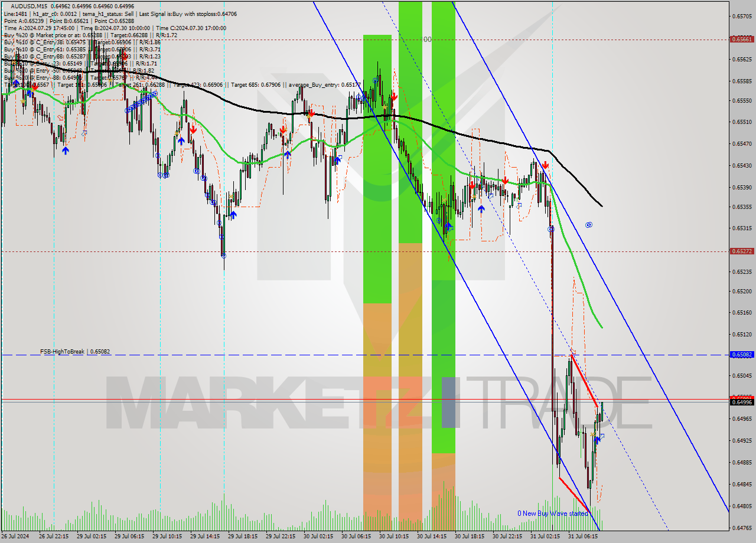Click the 26 Jul 22:15 time label
The height and width of the screenshot is (543, 756).
(53, 537)
